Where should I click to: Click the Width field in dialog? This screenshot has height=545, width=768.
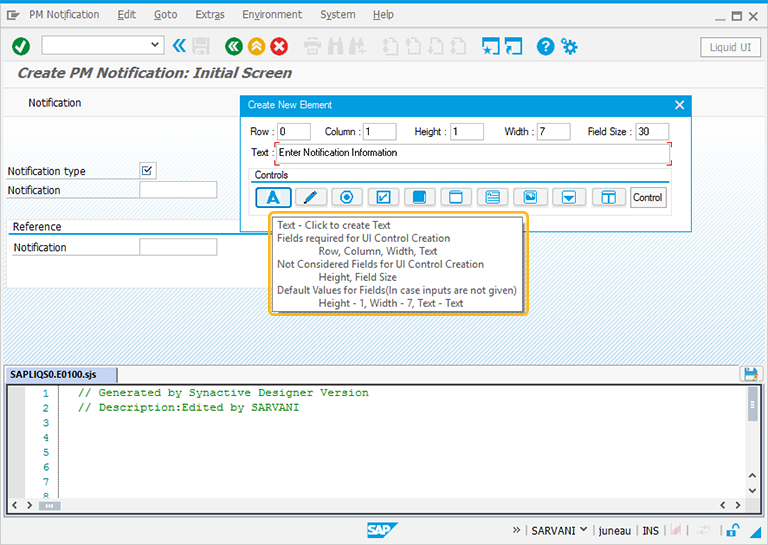click(554, 132)
